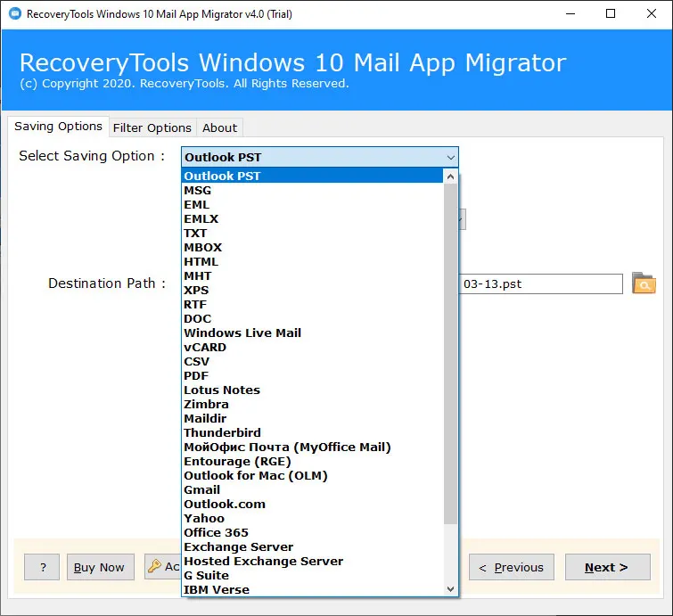Pick Thunderbird as the saving option

click(x=222, y=432)
